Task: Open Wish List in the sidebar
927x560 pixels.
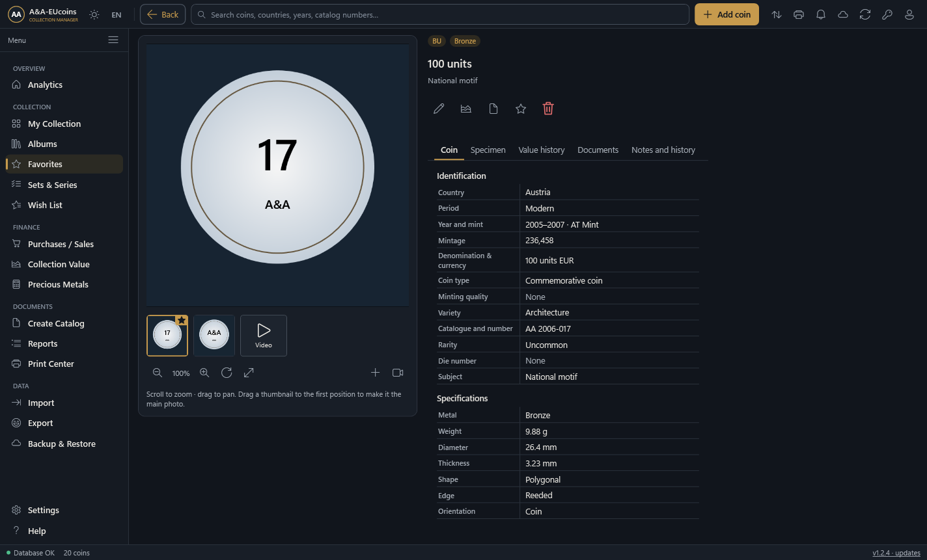Action: [x=64, y=206]
